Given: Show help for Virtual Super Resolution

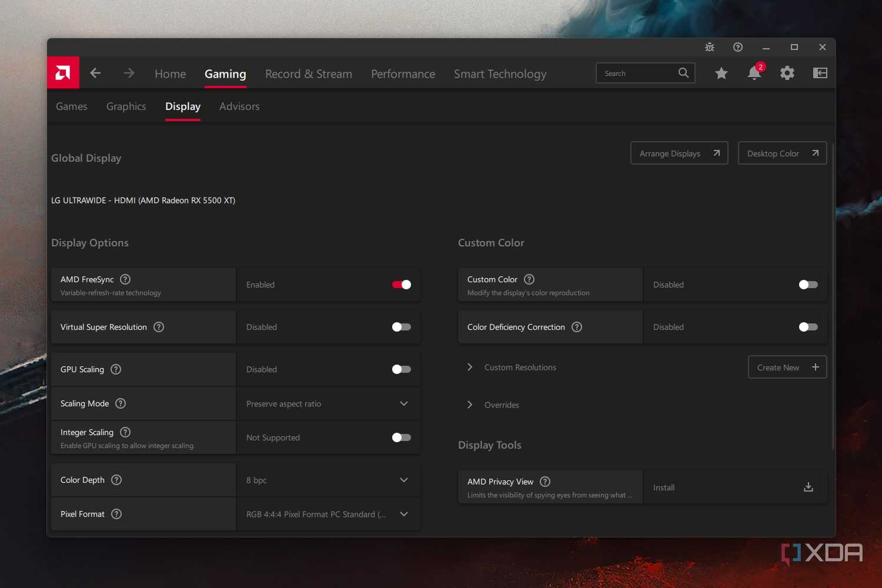Looking at the screenshot, I should click(x=159, y=327).
